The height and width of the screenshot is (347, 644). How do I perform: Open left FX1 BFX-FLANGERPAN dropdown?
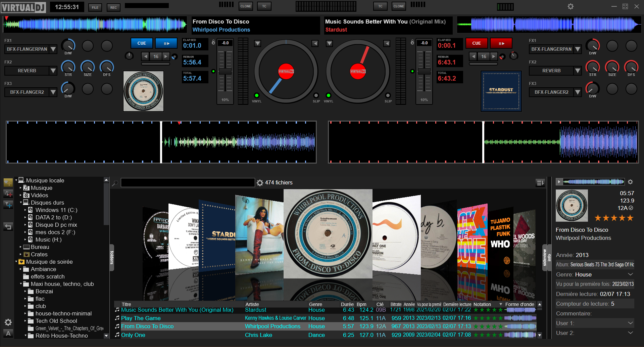coord(53,49)
